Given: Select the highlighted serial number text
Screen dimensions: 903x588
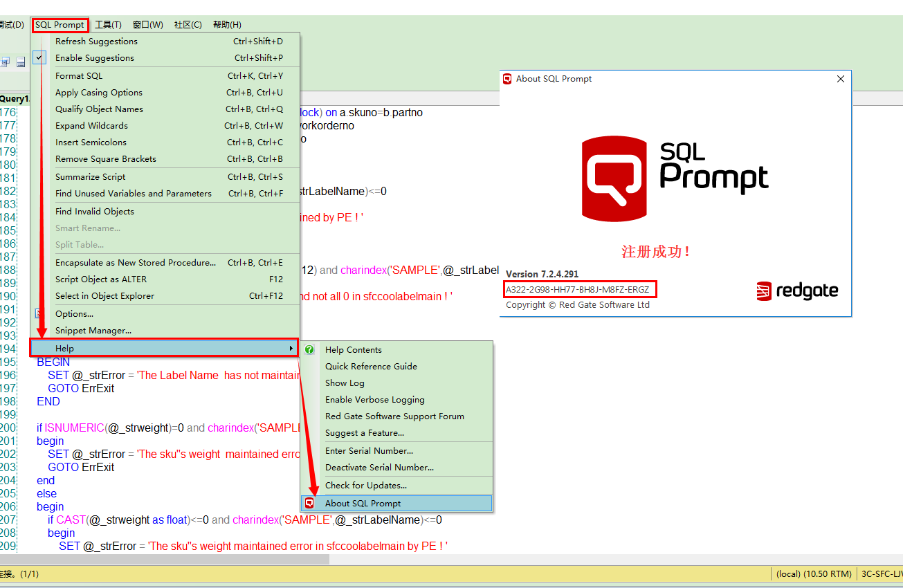Looking at the screenshot, I should pyautogui.click(x=580, y=288).
